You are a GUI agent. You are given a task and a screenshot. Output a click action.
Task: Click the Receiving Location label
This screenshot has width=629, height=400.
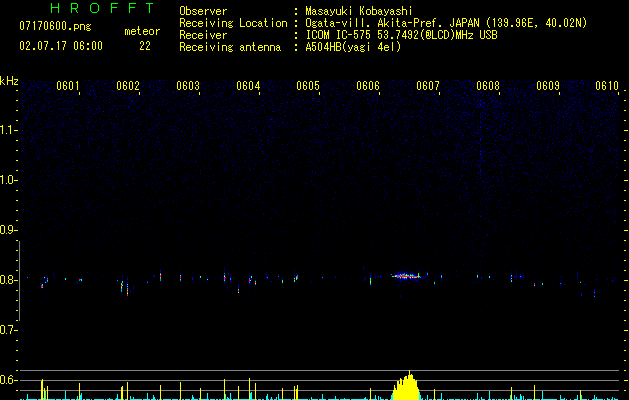pos(233,23)
